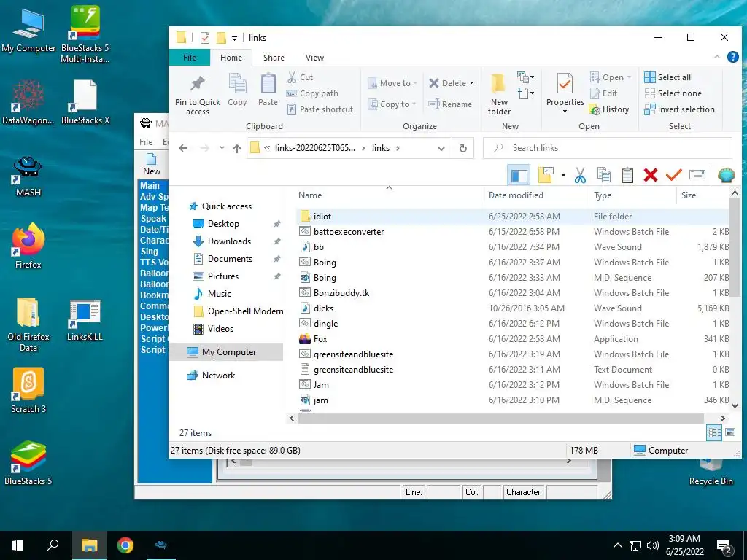Viewport: 747px width, 560px height.
Task: Open recent locations dropdown arrow
Action: tap(222, 148)
